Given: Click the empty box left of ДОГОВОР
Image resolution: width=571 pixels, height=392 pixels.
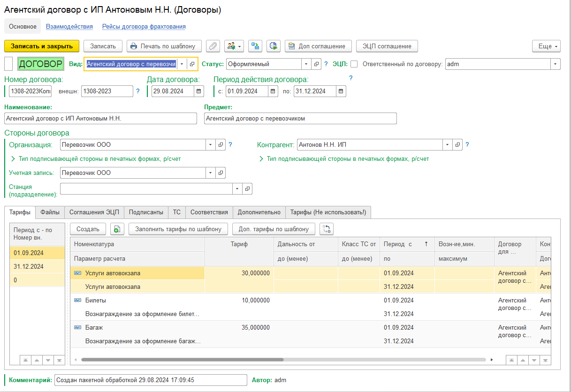Looking at the screenshot, I should (8, 64).
